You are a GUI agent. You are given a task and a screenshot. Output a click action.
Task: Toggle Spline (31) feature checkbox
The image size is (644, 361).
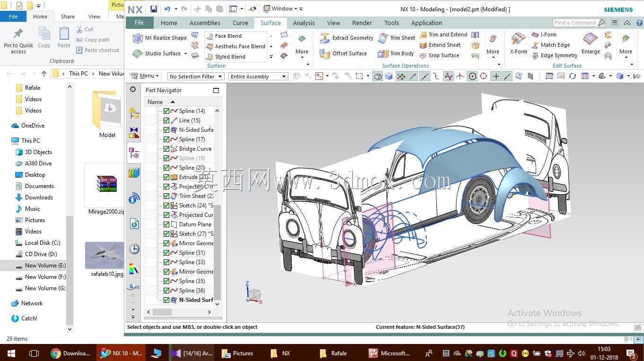166,253
